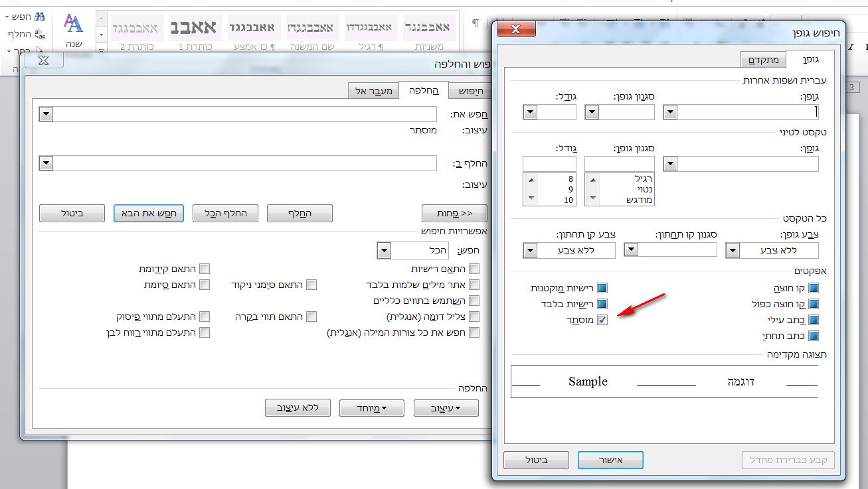Close the חיפוש גופן (Find Font) dialog
This screenshot has width=868, height=489.
coord(517,29)
